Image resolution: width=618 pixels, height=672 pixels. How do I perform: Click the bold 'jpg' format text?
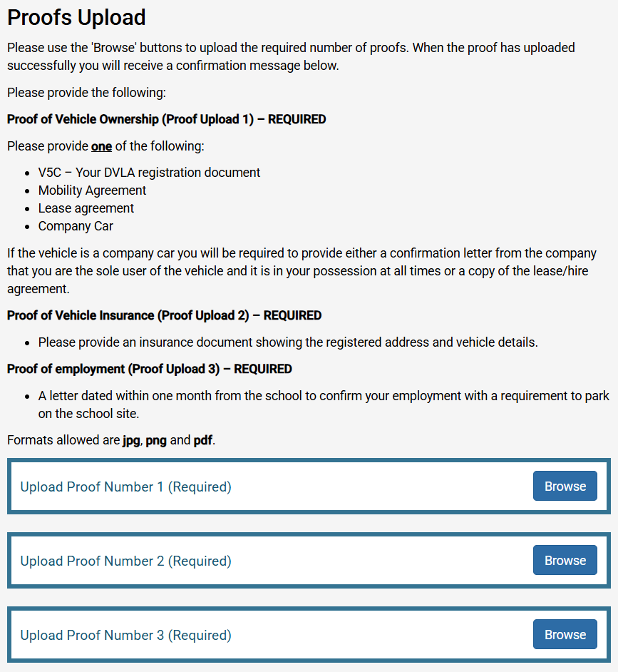131,440
